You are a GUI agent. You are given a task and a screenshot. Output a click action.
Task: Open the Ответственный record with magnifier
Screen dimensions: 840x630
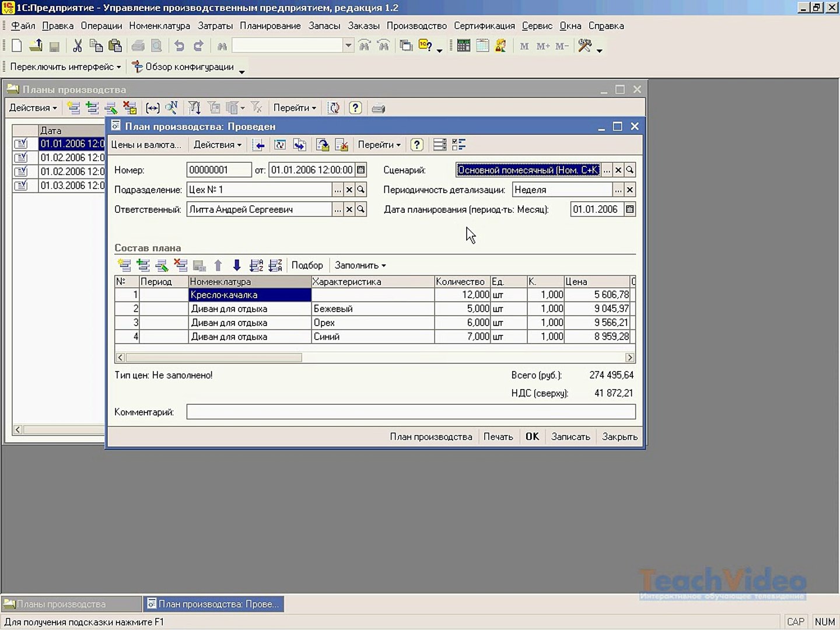coord(361,209)
